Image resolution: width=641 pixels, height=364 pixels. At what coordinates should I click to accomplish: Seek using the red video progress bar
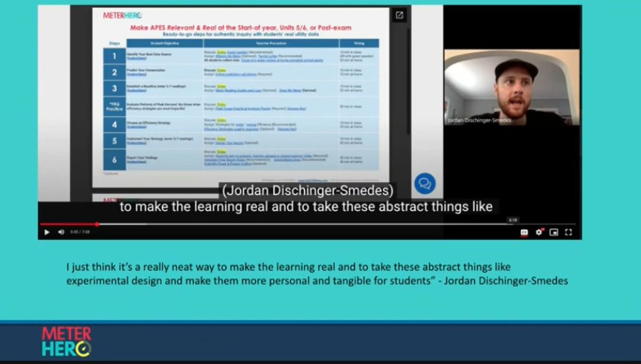tap(68, 224)
